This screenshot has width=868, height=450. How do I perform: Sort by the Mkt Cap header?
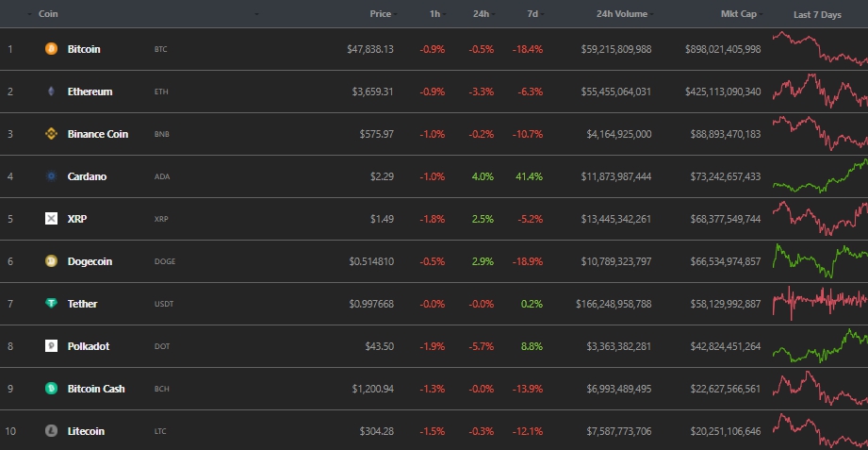pos(739,14)
